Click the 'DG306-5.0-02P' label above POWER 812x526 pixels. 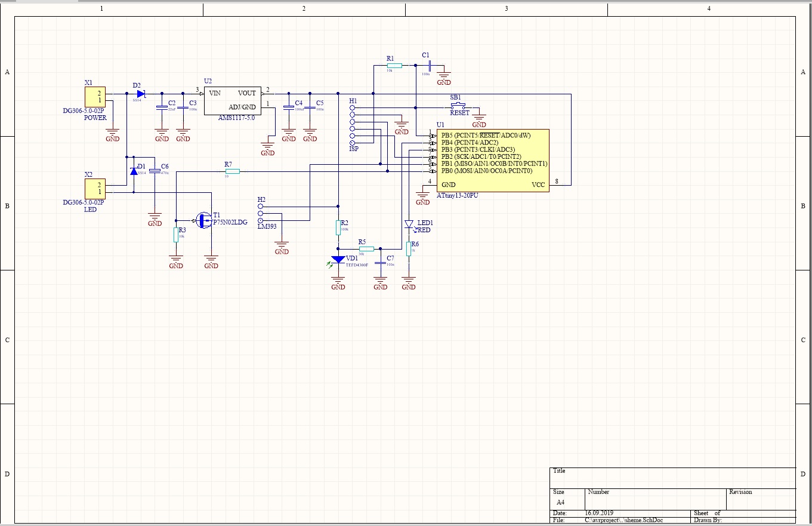pos(84,111)
